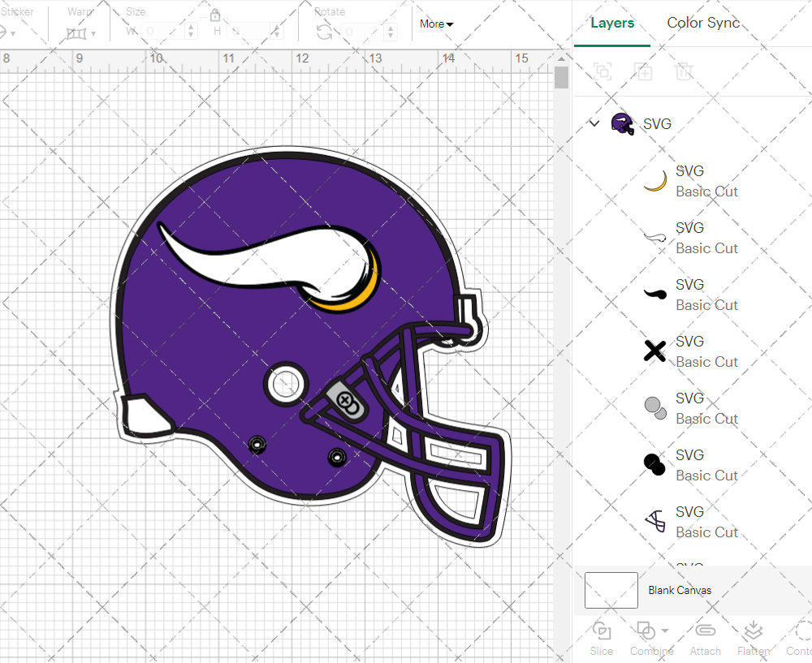This screenshot has height=663, width=812.
Task: Select the black X SVG layer
Action: [691, 351]
